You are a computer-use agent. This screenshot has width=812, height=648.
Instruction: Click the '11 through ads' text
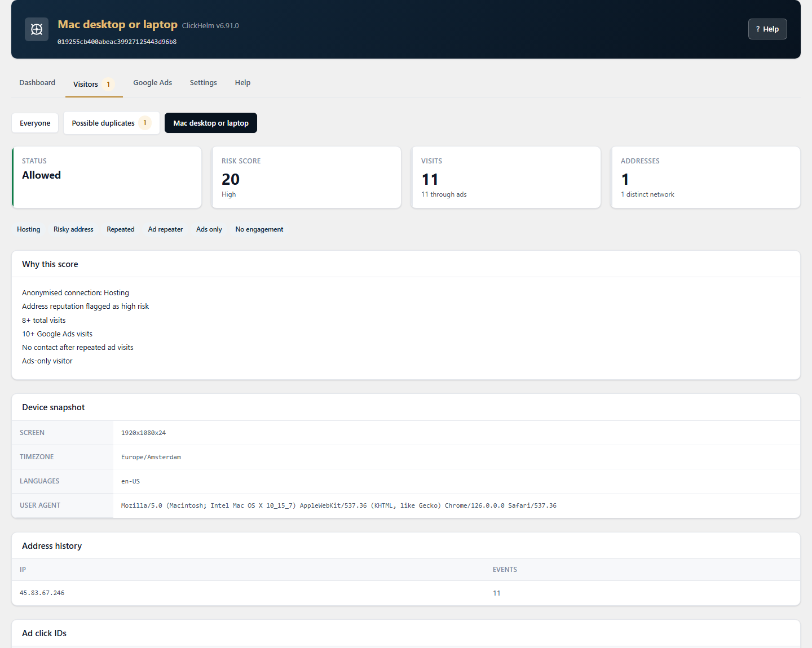point(444,194)
